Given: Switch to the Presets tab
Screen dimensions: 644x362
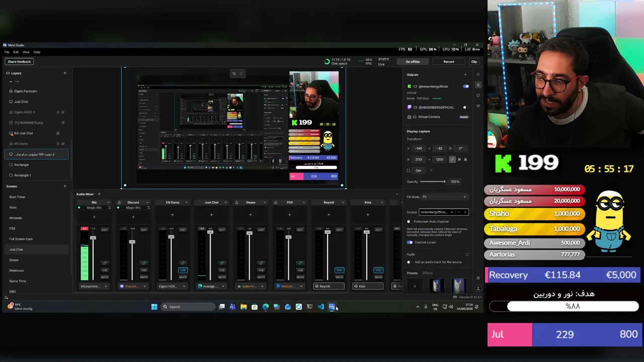Looking at the screenshot, I should tap(412, 273).
